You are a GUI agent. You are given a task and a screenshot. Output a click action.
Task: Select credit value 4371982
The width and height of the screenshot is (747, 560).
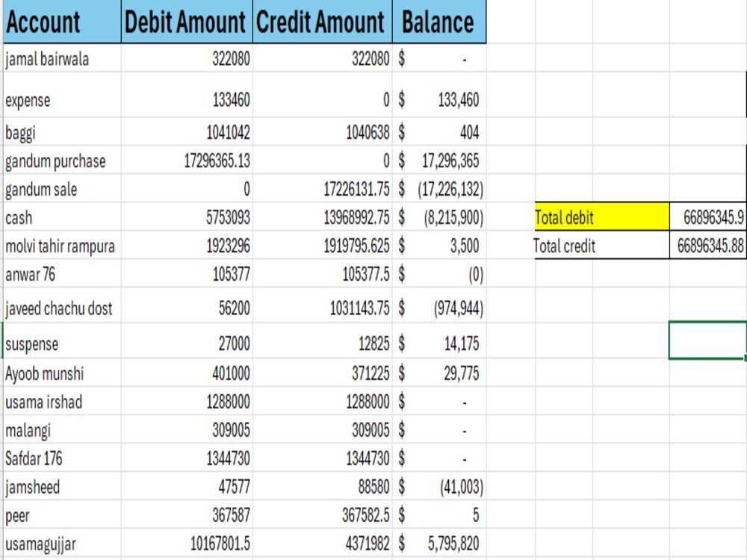pos(323,543)
